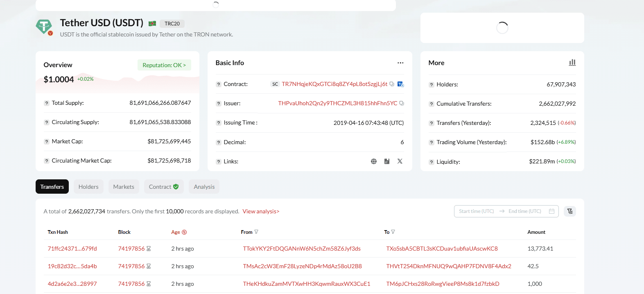The height and width of the screenshot is (294, 644).
Task: Click the bar chart icon in More panel
Action: click(x=572, y=62)
